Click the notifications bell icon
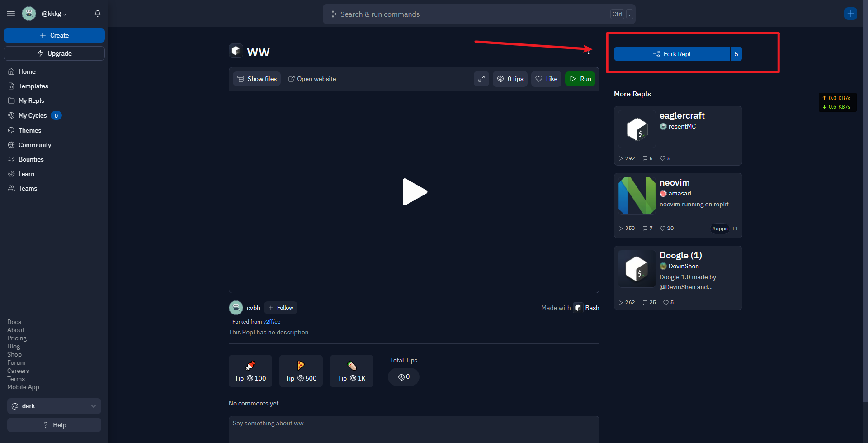Screen dimensions: 868x443 coord(97,14)
